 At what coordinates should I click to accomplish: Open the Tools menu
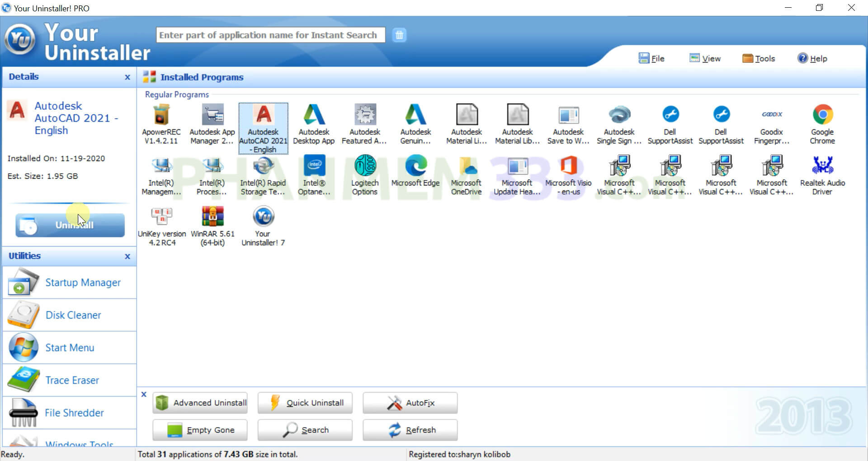pos(759,58)
